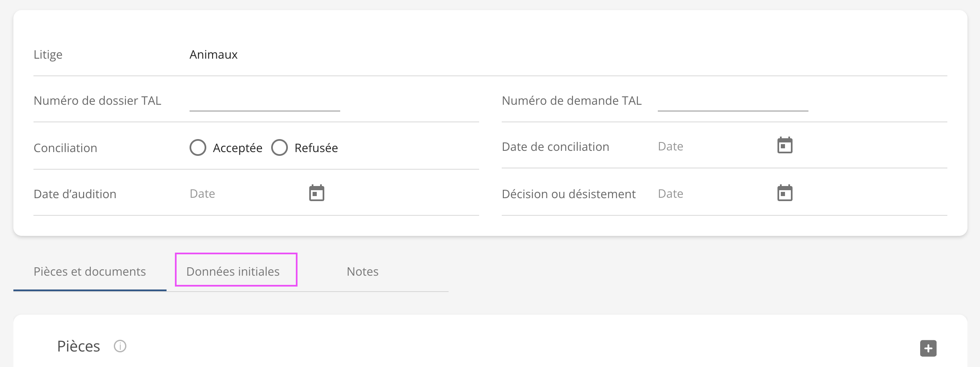Viewport: 980px width, 367px height.
Task: Go to the Notes tab
Action: point(362,271)
